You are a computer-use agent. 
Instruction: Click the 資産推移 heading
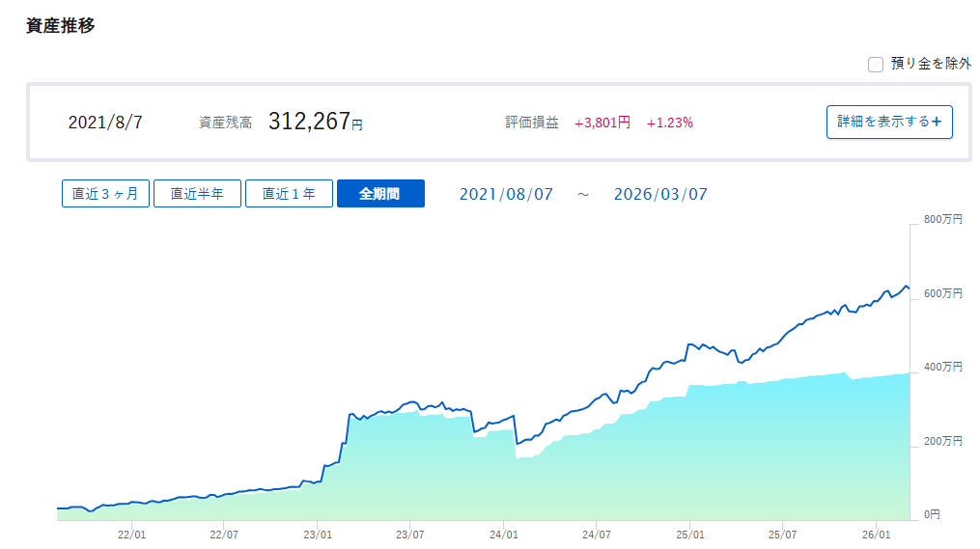(60, 25)
